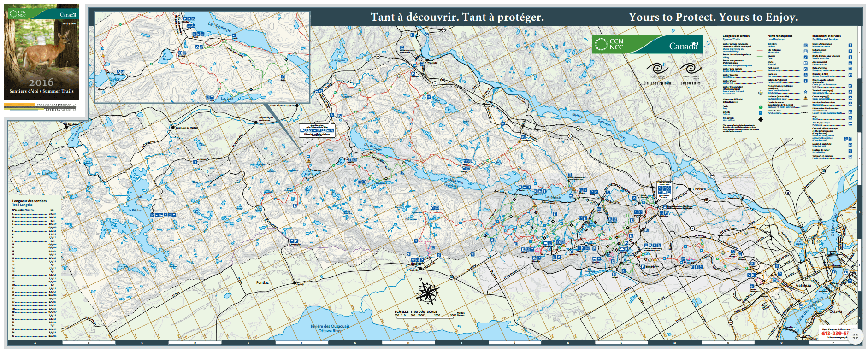Click the Covered bridge legend icon

(x=805, y=69)
